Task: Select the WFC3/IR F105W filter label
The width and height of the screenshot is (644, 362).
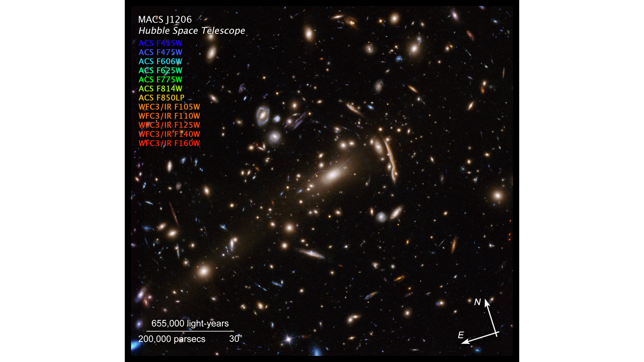Action: (x=169, y=107)
